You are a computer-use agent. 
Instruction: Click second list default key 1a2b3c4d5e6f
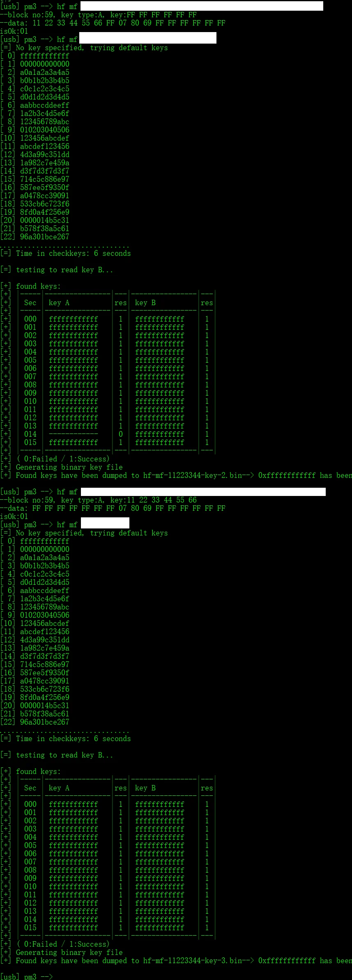tap(45, 598)
